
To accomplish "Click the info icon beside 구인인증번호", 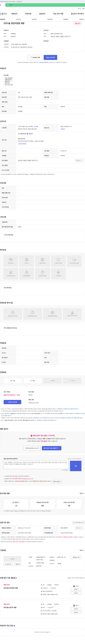I will tap(52, 533).
